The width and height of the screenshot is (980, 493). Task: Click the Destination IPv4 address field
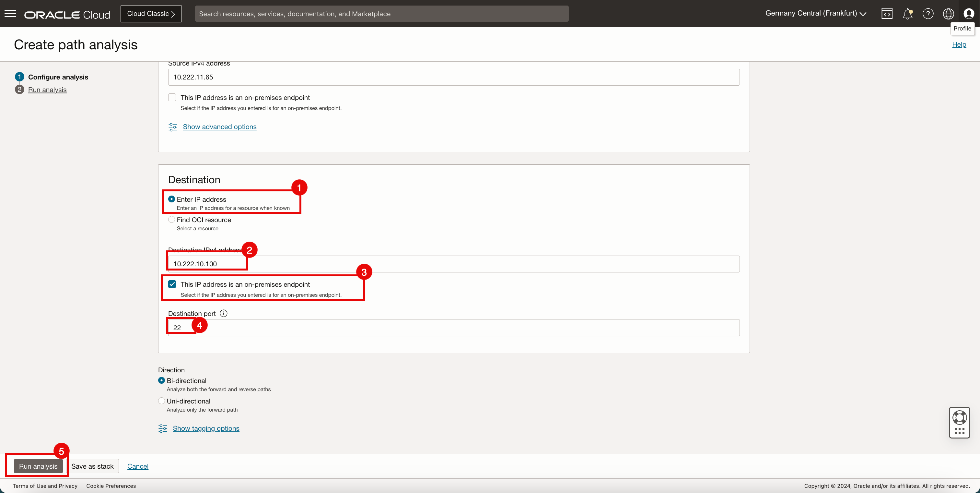[x=453, y=264]
